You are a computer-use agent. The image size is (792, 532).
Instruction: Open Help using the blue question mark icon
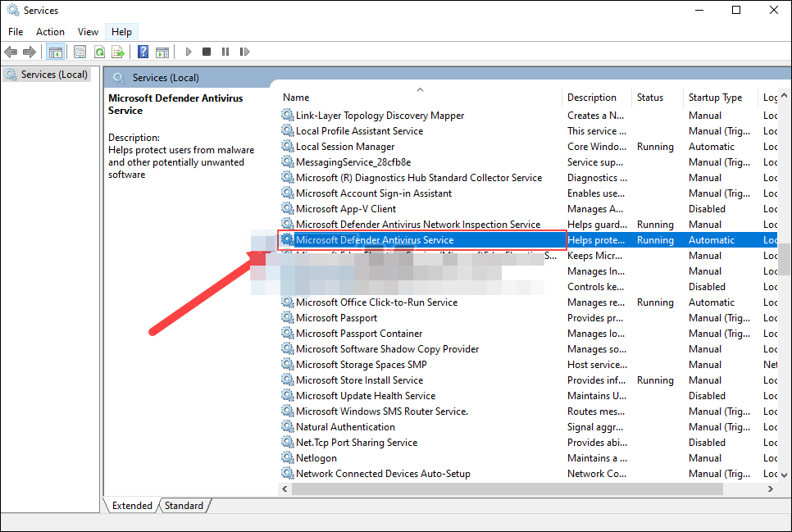142,51
